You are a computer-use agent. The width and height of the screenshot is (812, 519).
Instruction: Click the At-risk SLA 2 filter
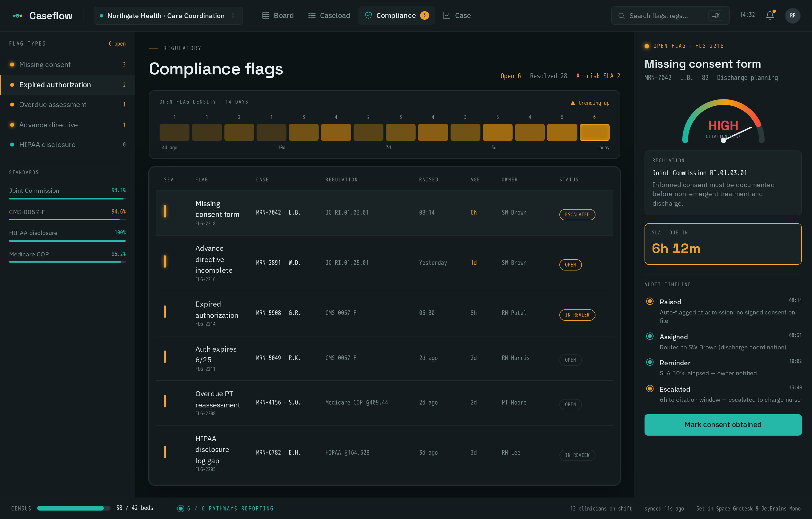(598, 76)
